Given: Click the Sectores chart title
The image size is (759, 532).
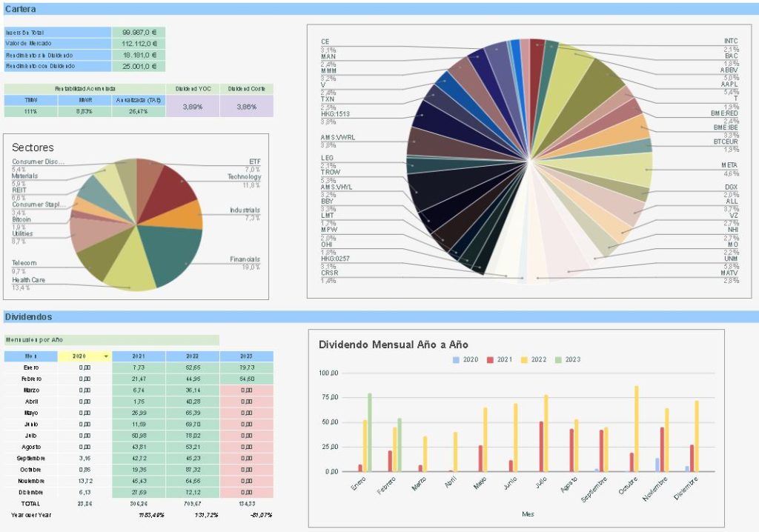Looking at the screenshot, I should click(33, 147).
